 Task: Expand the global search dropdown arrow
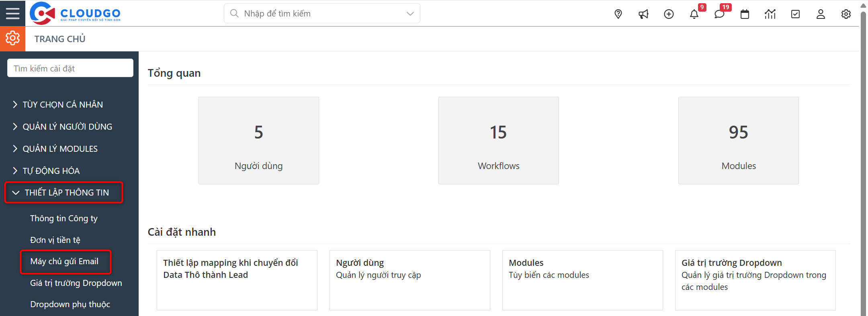[x=410, y=14]
